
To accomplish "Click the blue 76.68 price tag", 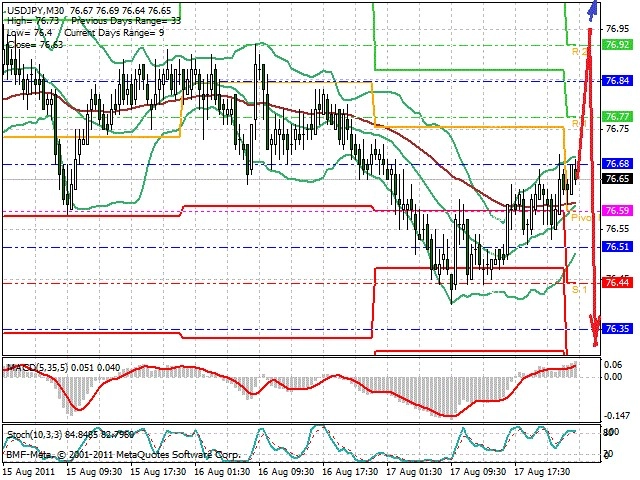I will [617, 163].
